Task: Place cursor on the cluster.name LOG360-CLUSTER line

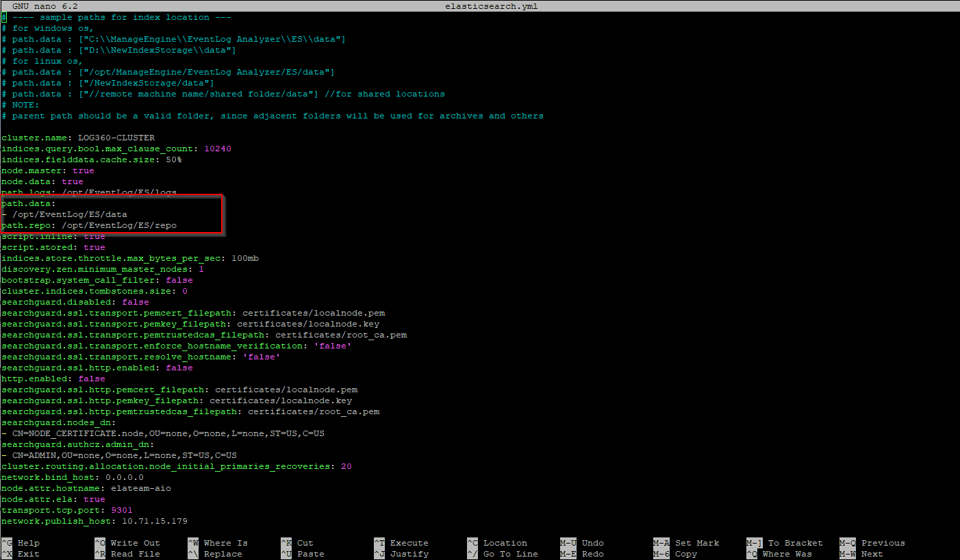Action: pos(78,138)
